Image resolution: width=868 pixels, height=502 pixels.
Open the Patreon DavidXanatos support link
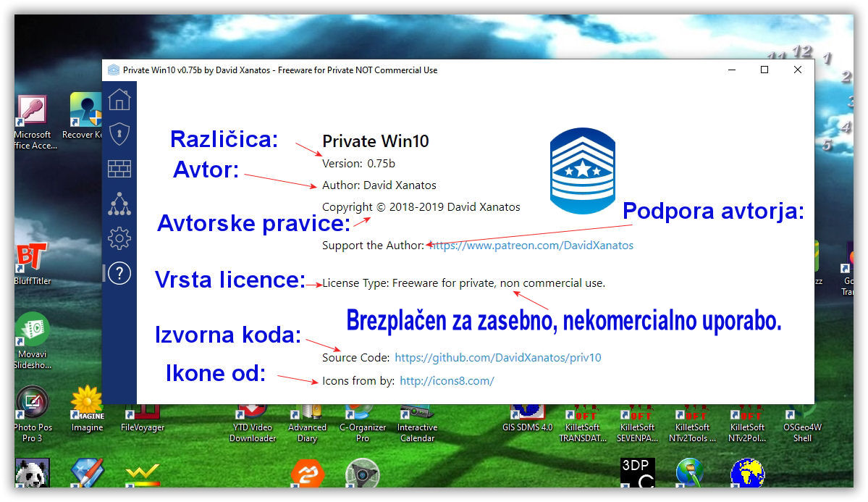pyautogui.click(x=531, y=246)
